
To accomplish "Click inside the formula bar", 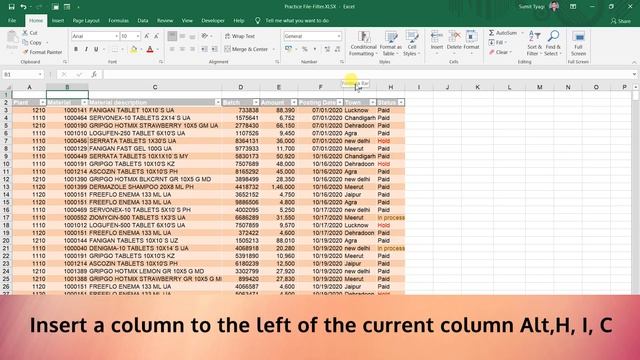I will pos(367,75).
